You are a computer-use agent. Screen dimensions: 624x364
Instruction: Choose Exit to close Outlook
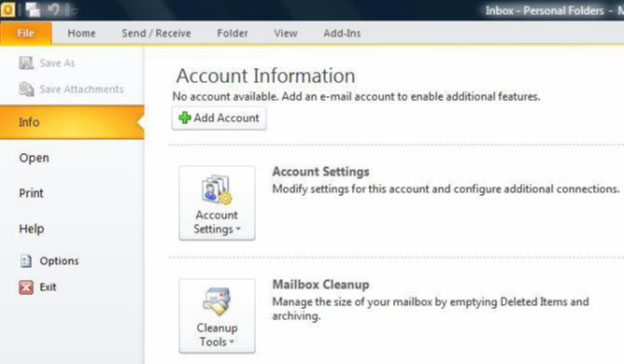[x=48, y=287]
